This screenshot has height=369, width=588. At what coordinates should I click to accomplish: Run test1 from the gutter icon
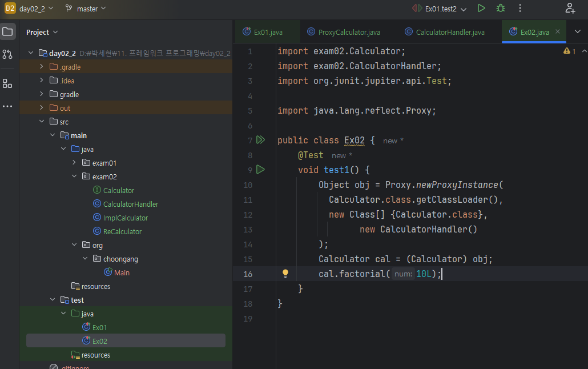point(260,170)
